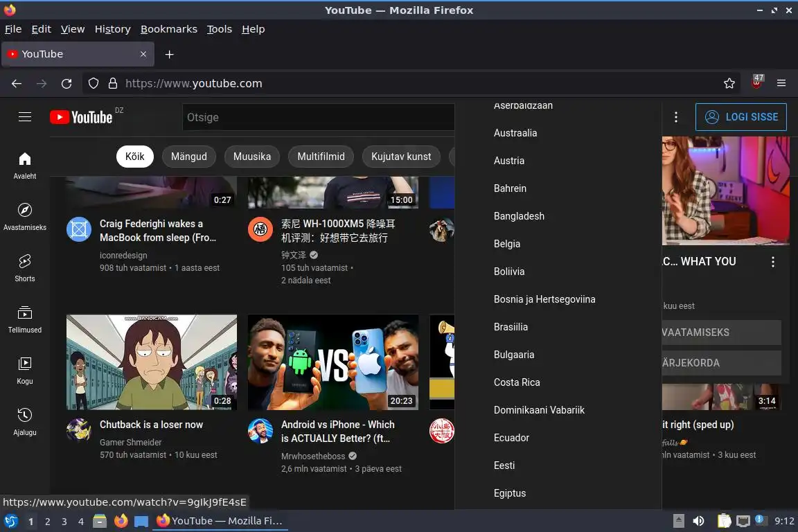Click the Otsige search field
798x532 pixels.
click(x=318, y=117)
